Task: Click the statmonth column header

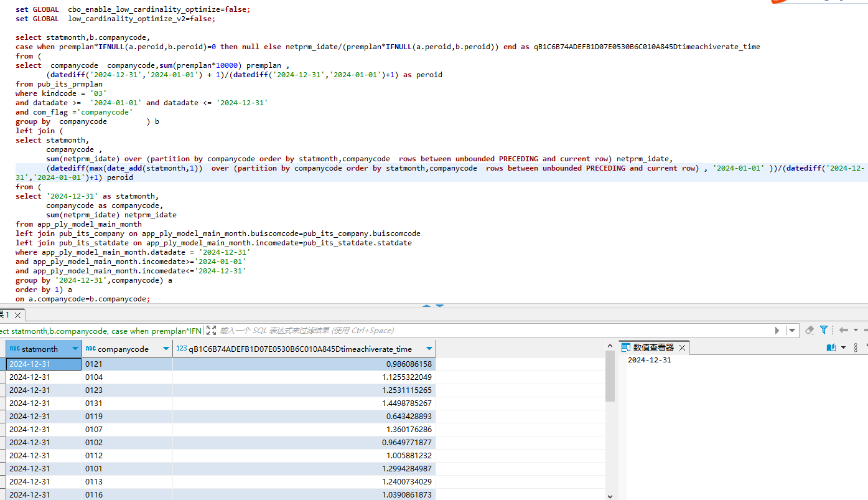Action: (44, 349)
